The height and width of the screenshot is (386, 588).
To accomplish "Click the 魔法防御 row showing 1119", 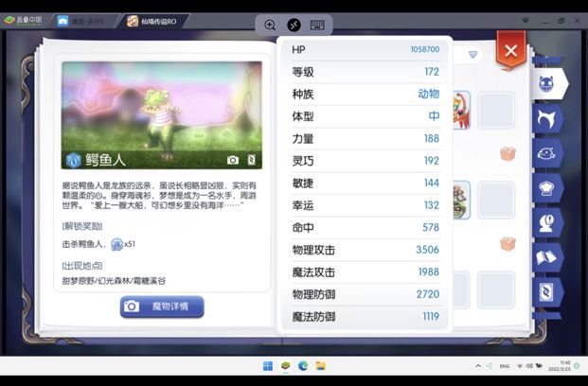I will (x=365, y=317).
